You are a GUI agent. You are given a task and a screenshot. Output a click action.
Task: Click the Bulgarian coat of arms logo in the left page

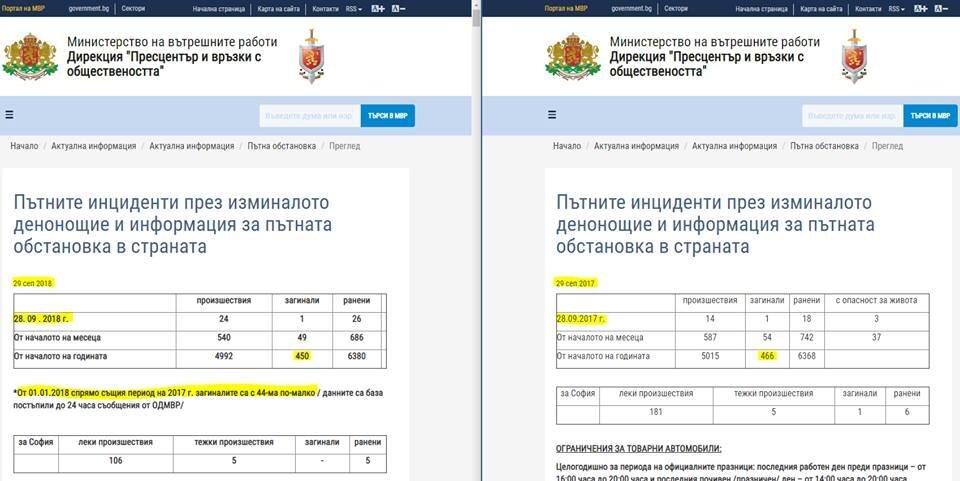pyautogui.click(x=30, y=56)
